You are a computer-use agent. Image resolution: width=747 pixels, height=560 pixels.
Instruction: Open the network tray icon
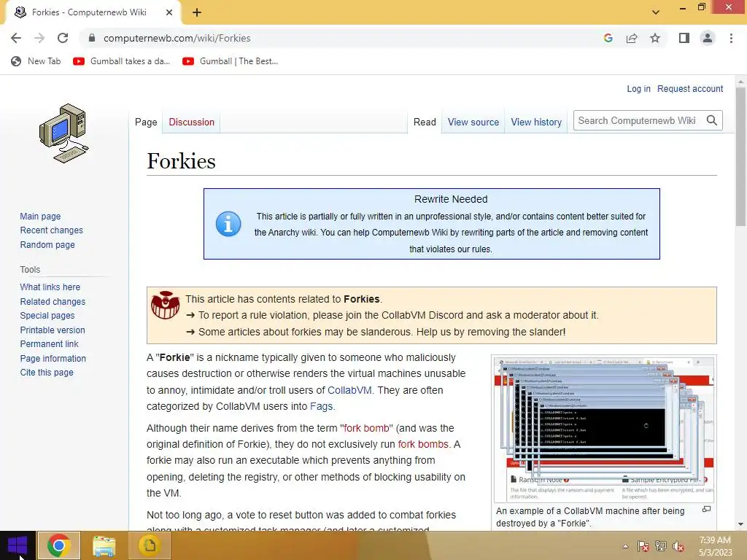click(660, 546)
